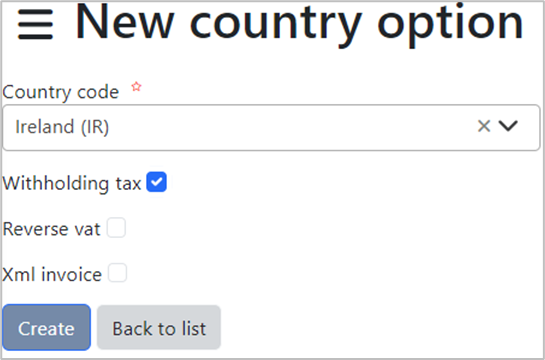Show the sidebar via three-line icon
The width and height of the screenshot is (545, 360).
coord(35,25)
